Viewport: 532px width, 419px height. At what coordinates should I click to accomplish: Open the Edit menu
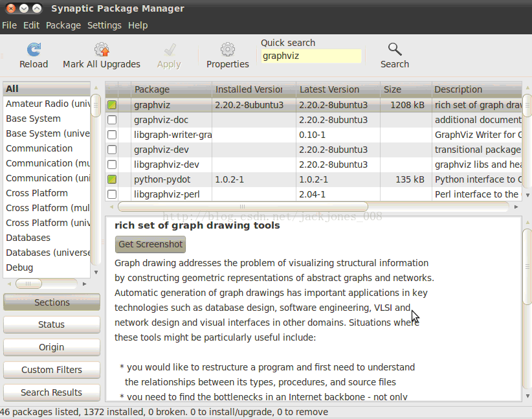coord(31,25)
